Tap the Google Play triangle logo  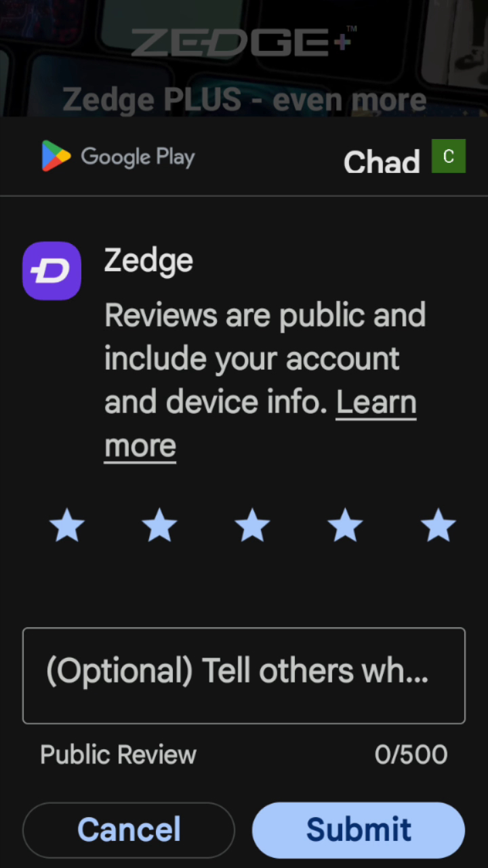(x=56, y=156)
